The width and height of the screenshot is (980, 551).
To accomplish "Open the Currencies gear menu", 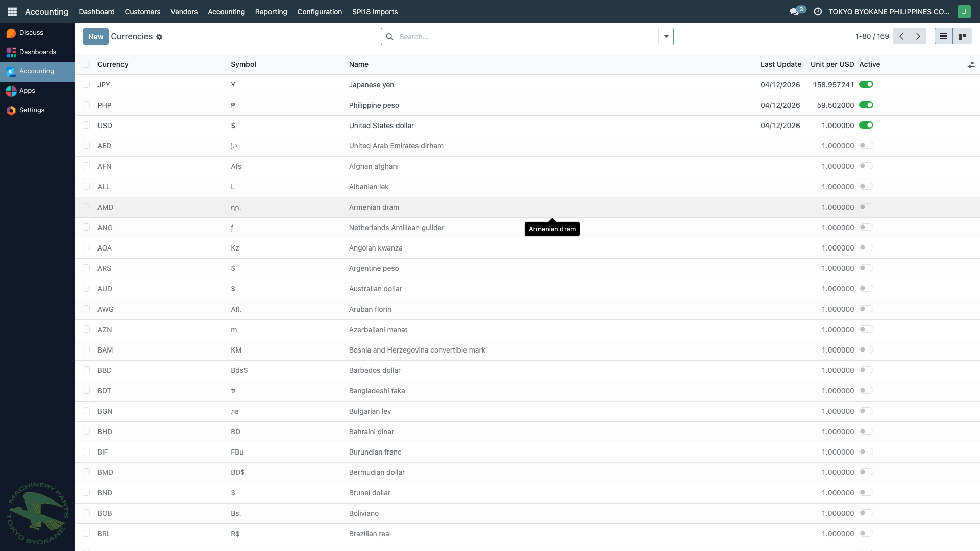I will (160, 37).
